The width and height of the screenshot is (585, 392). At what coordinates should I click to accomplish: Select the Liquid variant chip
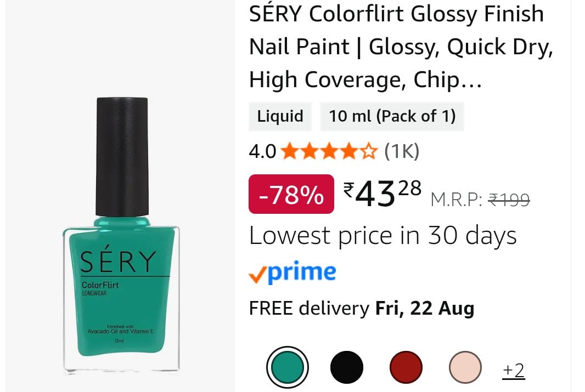pyautogui.click(x=280, y=116)
